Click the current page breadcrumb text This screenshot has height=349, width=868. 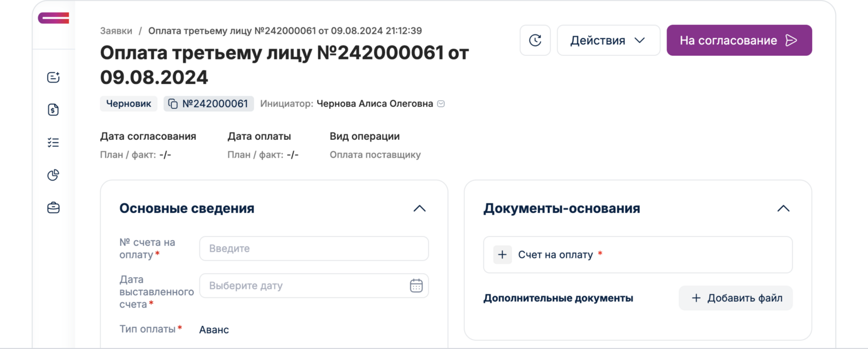pos(285,31)
